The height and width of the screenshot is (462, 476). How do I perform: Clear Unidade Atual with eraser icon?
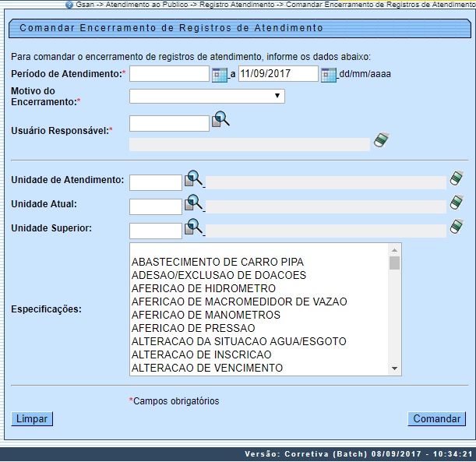click(x=457, y=202)
